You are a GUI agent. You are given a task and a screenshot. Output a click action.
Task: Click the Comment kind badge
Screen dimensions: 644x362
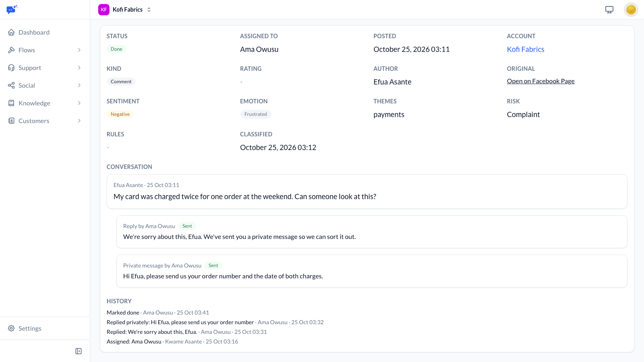click(x=121, y=82)
